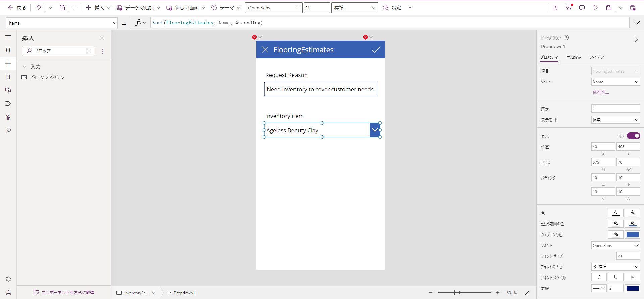Screen dimensions: 644x299
Task: Open the data cylinder icon in left rail
Action: tap(8, 77)
